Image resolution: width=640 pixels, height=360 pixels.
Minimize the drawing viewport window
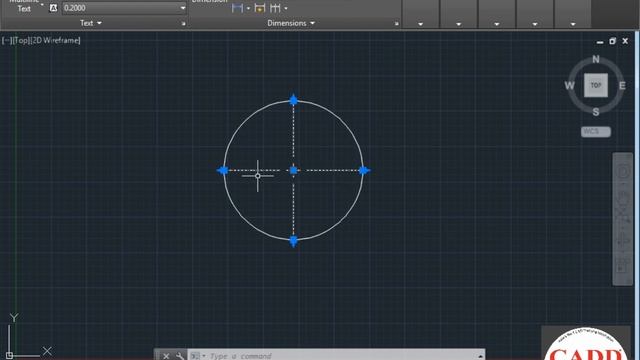600,41
